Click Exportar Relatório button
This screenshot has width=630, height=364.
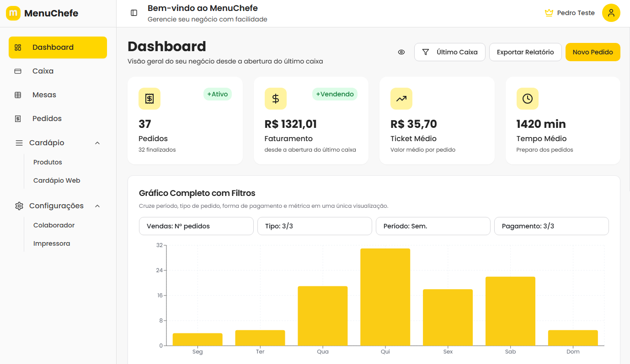tap(525, 52)
